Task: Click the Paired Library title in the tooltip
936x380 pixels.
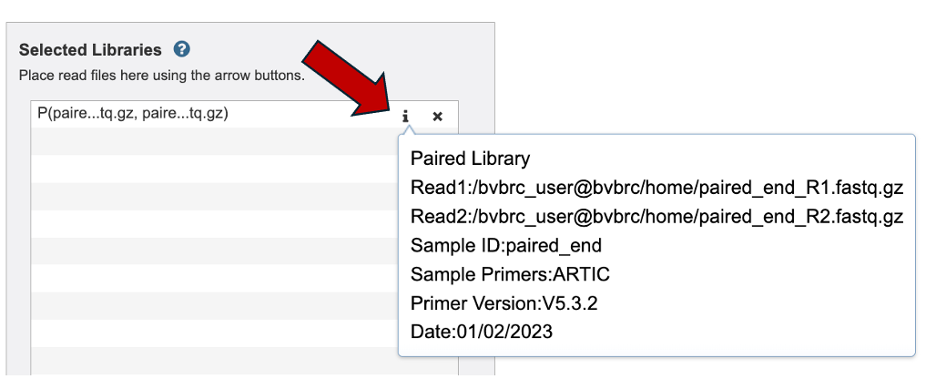Action: tap(470, 159)
